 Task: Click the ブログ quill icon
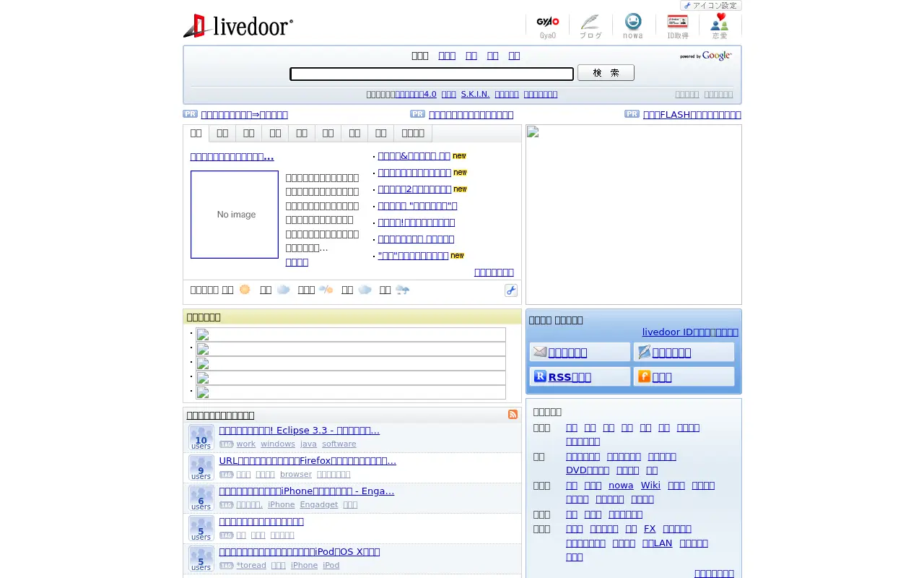[x=590, y=26]
